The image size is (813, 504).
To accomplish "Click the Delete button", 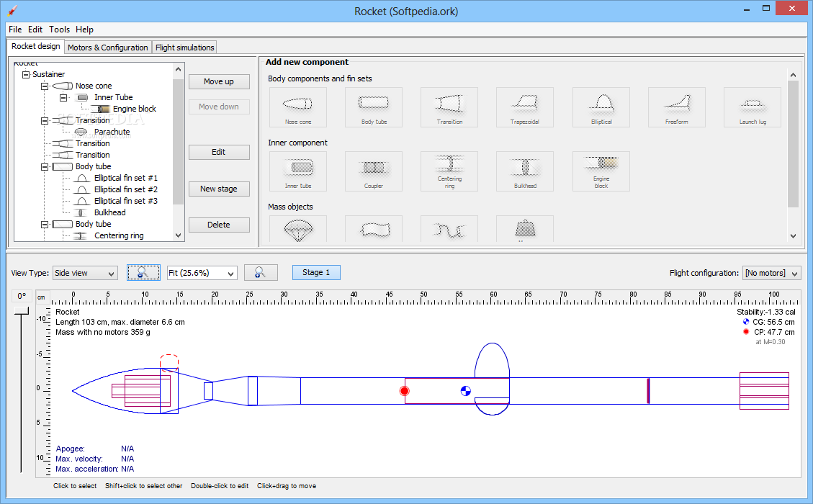I will point(219,225).
